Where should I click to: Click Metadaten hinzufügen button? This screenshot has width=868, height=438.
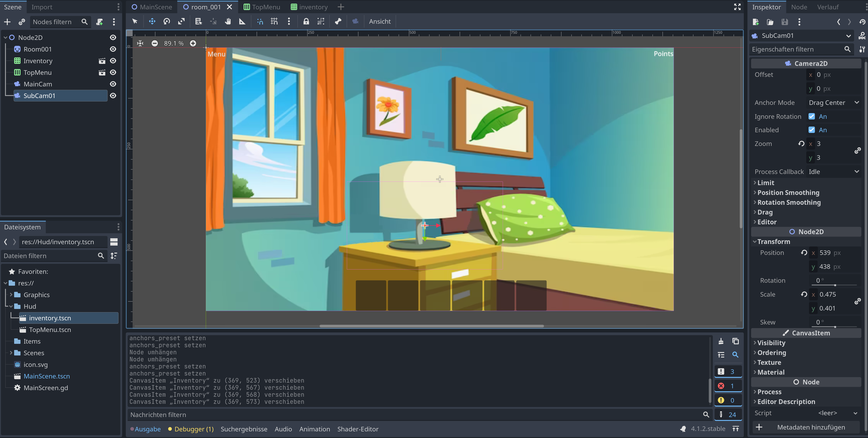coord(806,427)
